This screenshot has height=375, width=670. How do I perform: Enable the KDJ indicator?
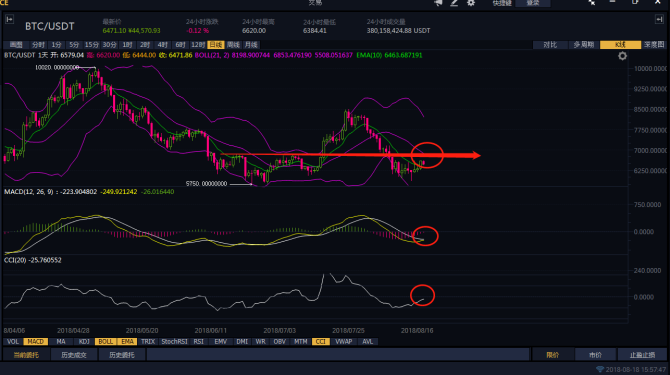[84, 342]
